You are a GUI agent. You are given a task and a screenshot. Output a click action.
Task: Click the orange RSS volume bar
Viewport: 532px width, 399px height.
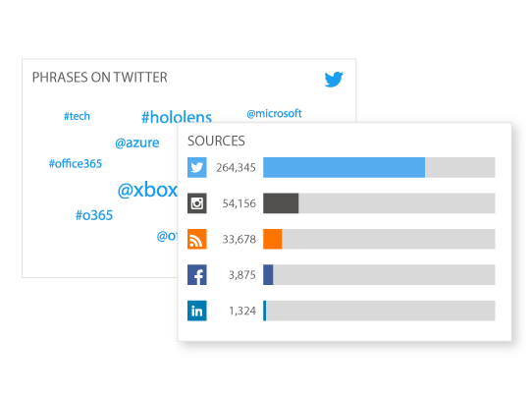(x=273, y=239)
